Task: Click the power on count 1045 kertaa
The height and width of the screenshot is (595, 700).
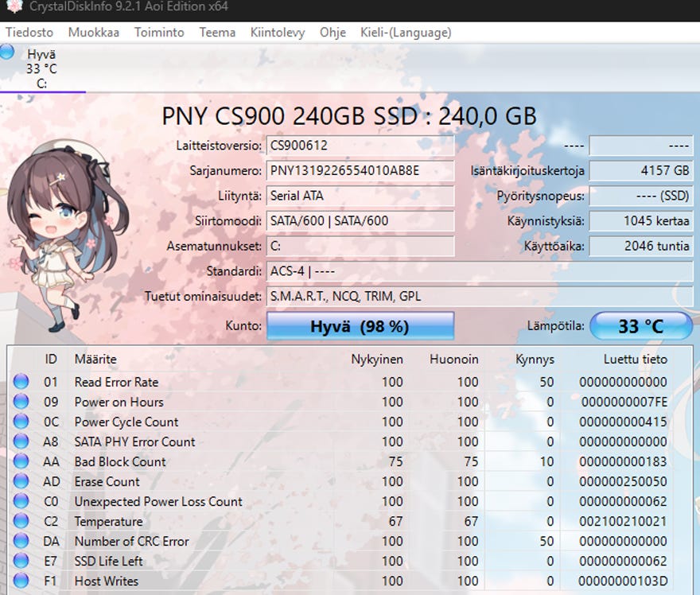Action: (x=641, y=221)
